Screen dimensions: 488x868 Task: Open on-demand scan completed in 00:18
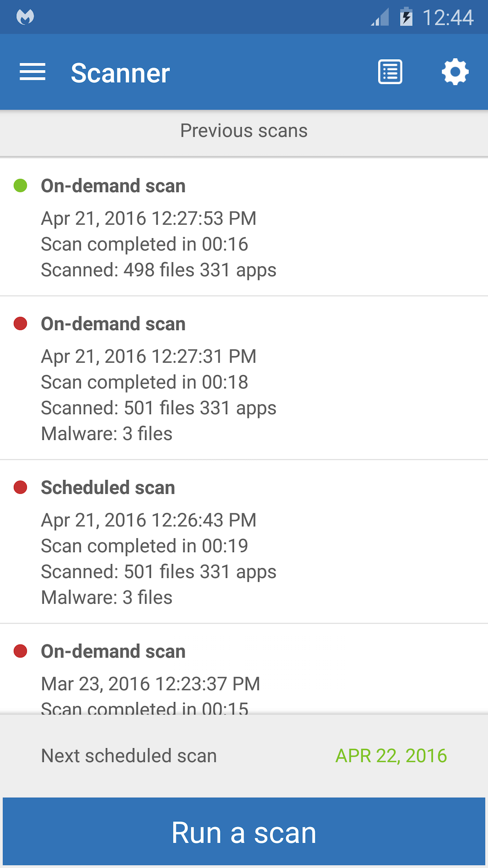tap(244, 378)
